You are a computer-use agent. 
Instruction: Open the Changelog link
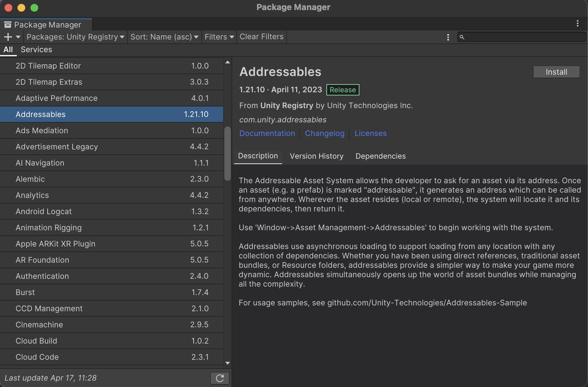(x=324, y=133)
